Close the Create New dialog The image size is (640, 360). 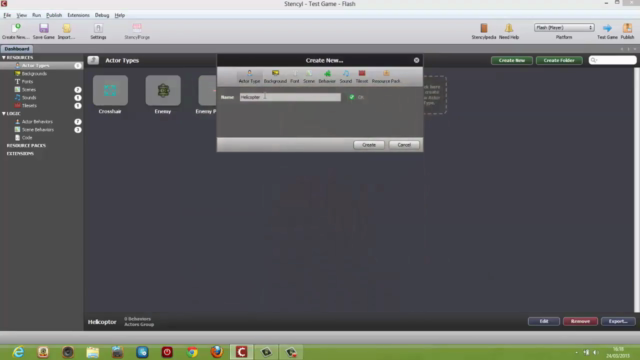point(416,60)
